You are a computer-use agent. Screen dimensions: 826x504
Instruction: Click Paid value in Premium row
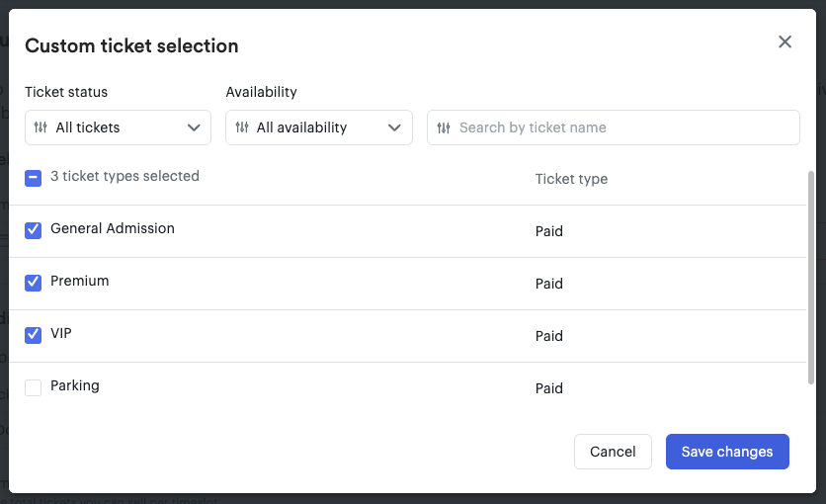pyautogui.click(x=549, y=284)
